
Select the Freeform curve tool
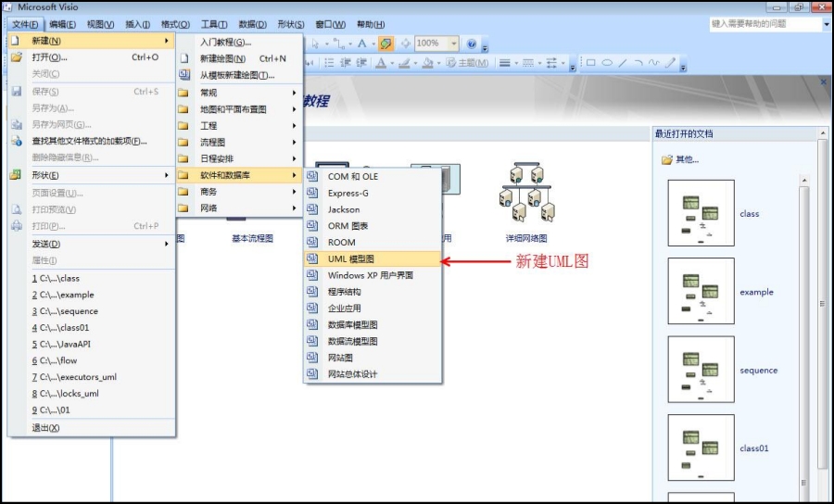pos(654,63)
